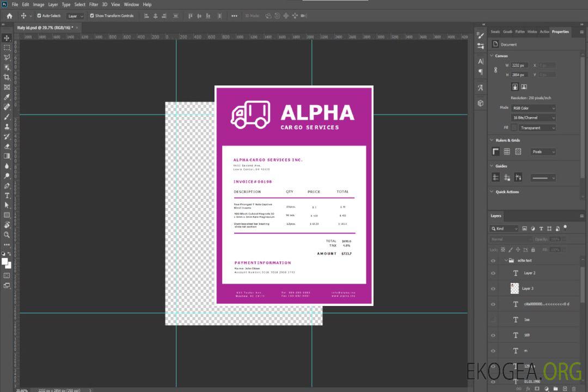This screenshot has height=392, width=588.
Task: Collapse the edite text layer group
Action: (506, 260)
